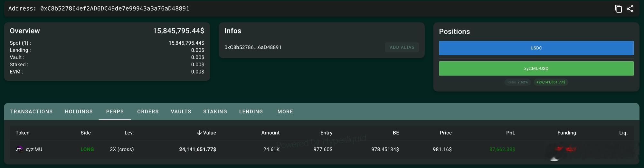This screenshot has height=168, width=644.
Task: Open the Transactions tab
Action: (x=32, y=111)
